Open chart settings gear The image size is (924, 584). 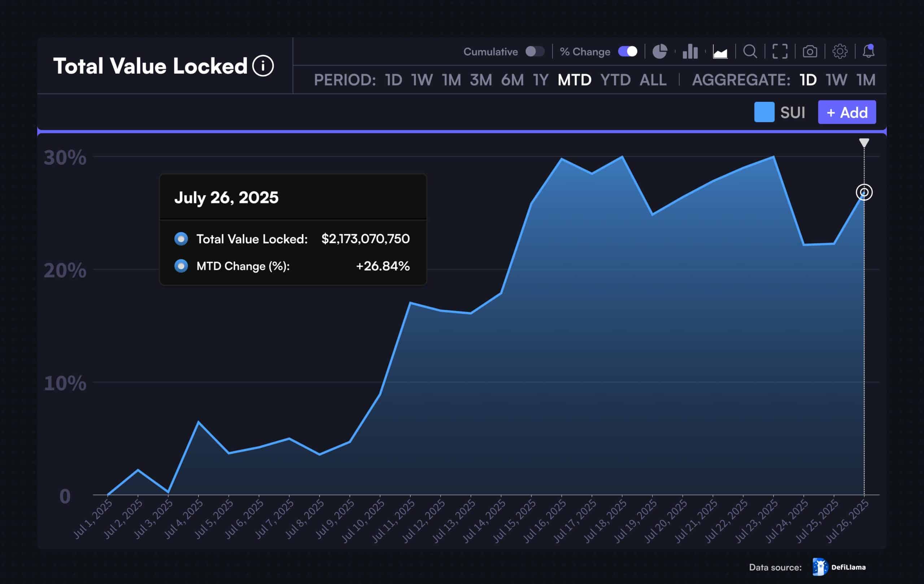pos(840,51)
